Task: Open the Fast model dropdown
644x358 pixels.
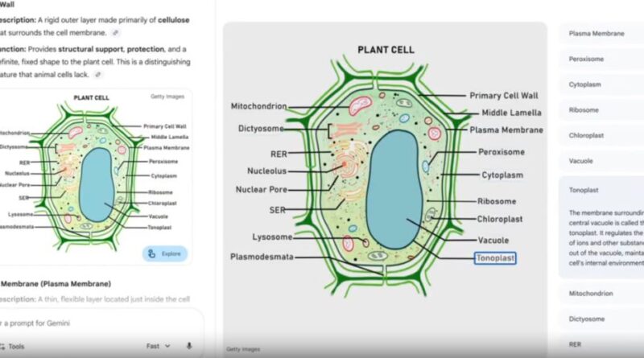Action: pyautogui.click(x=158, y=346)
